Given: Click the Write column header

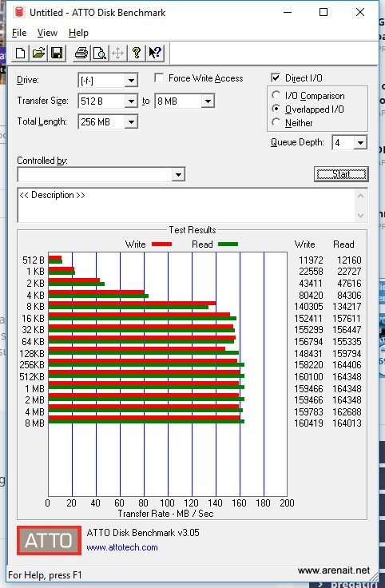Looking at the screenshot, I should [304, 244].
